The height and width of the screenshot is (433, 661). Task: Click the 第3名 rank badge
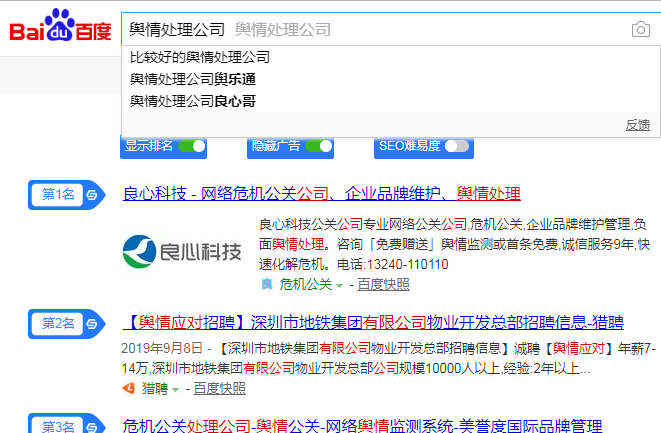pos(67,423)
